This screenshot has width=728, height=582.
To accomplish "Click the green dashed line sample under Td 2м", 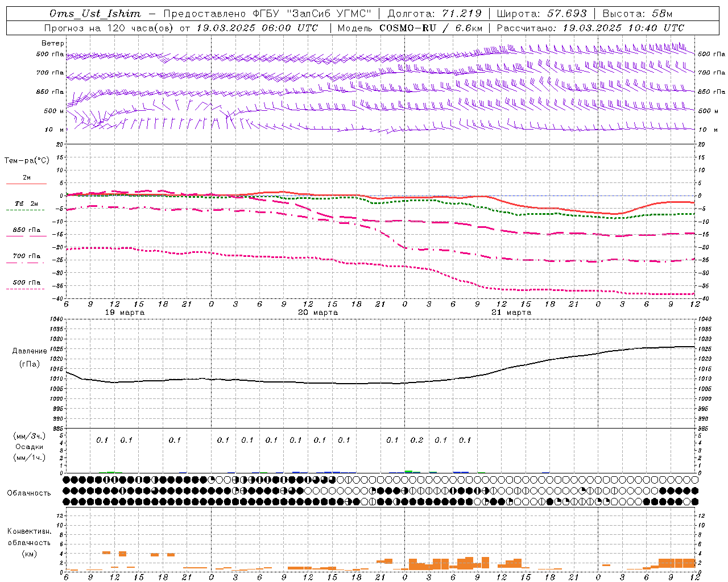I will click(x=26, y=210).
